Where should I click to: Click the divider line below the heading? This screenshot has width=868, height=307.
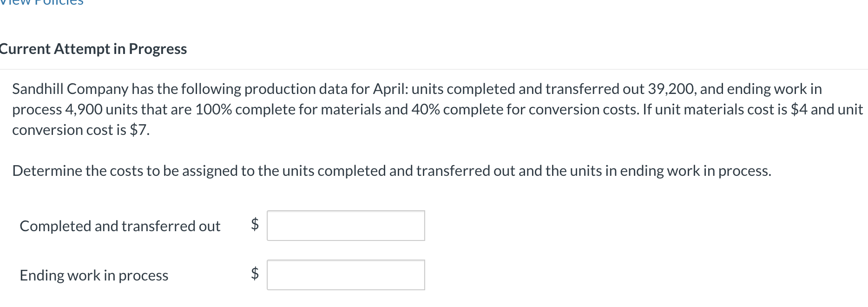434,69
